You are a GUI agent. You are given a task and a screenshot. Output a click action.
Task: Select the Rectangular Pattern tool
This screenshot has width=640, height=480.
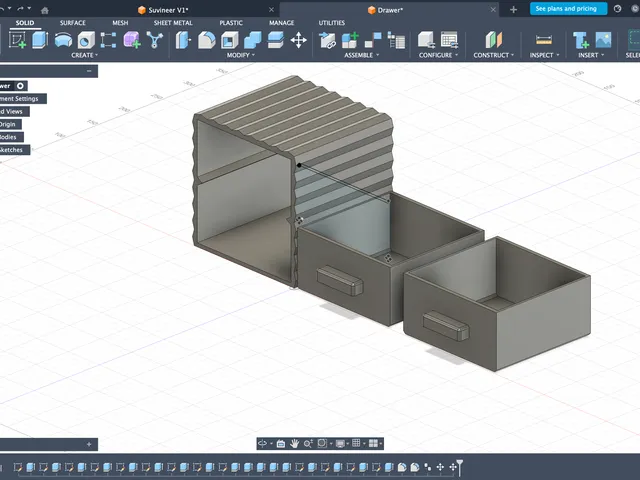pos(108,40)
